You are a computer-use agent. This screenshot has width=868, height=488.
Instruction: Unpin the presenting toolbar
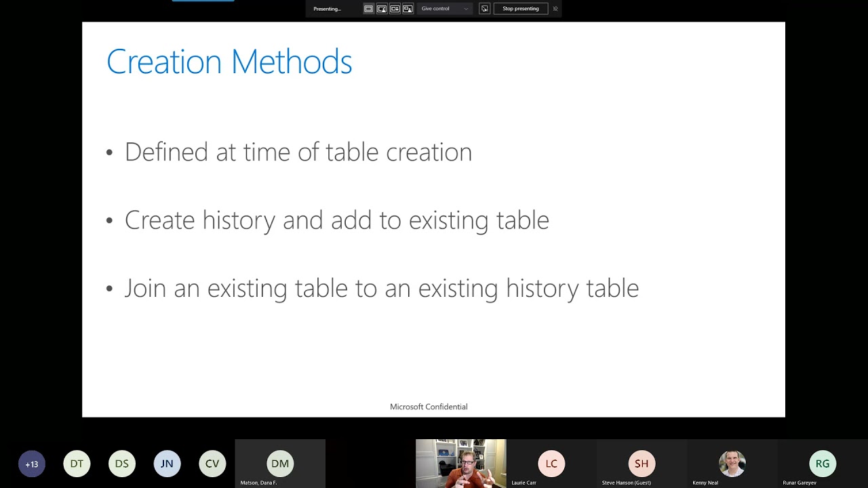[x=555, y=9]
